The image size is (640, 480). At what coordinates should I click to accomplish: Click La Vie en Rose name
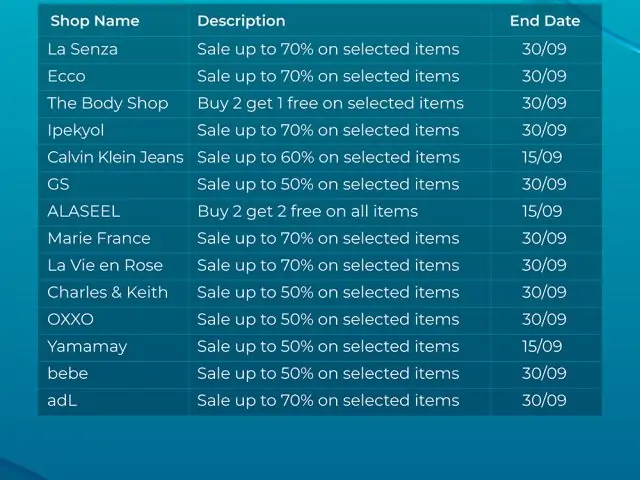(x=105, y=265)
